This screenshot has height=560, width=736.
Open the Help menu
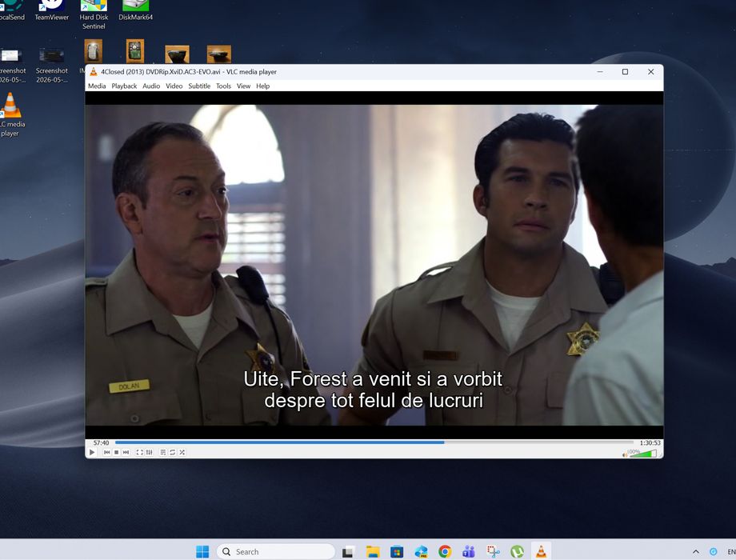pyautogui.click(x=263, y=86)
